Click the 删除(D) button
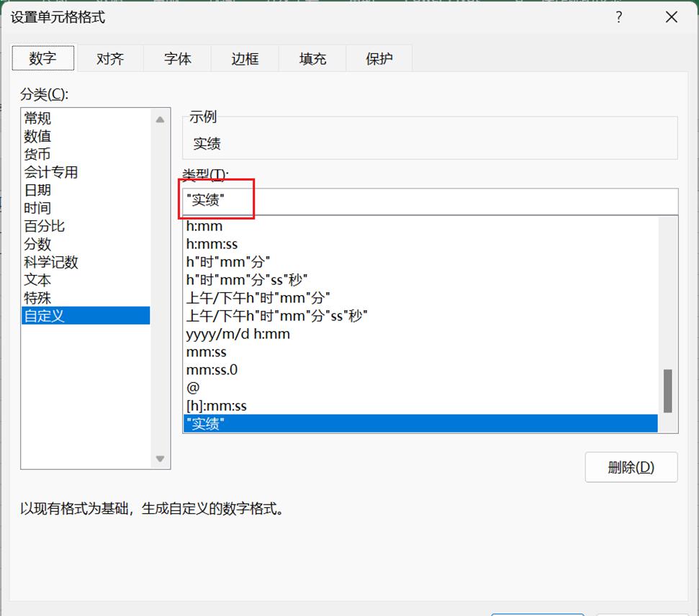 (x=631, y=467)
